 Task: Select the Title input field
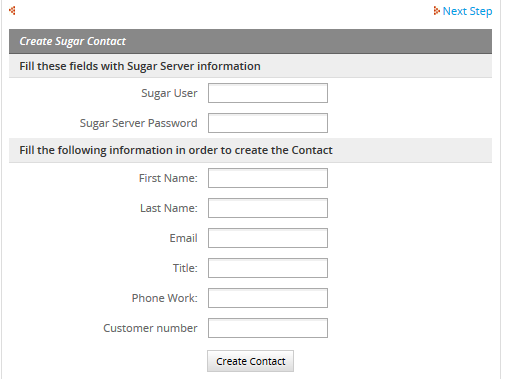click(268, 268)
